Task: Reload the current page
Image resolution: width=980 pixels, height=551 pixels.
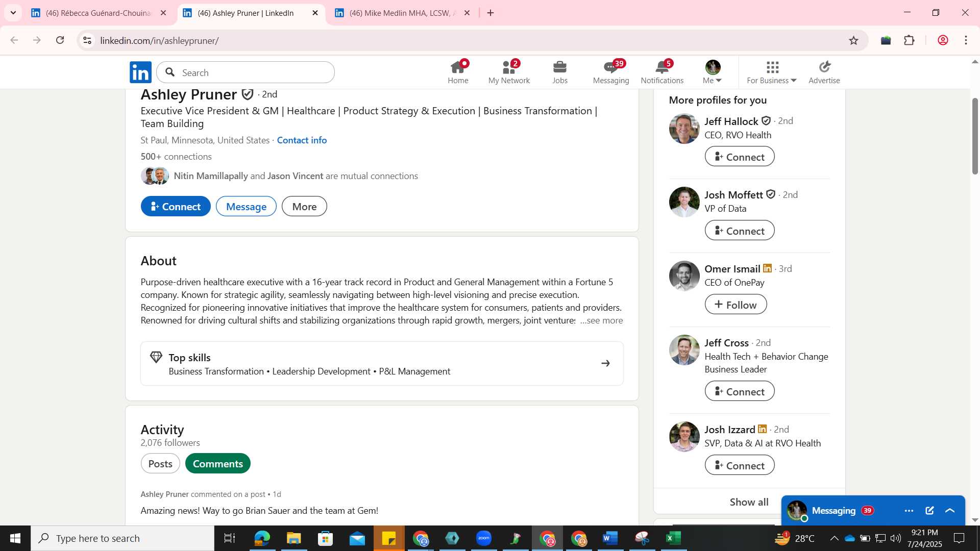Action: pyautogui.click(x=60, y=40)
